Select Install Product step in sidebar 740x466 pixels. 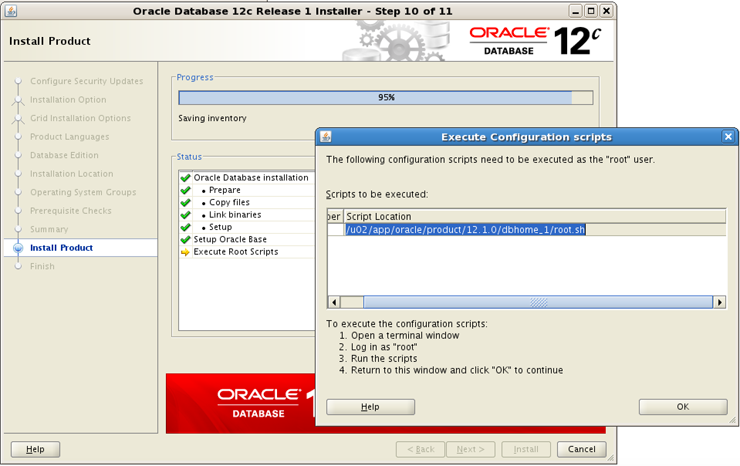pos(61,247)
